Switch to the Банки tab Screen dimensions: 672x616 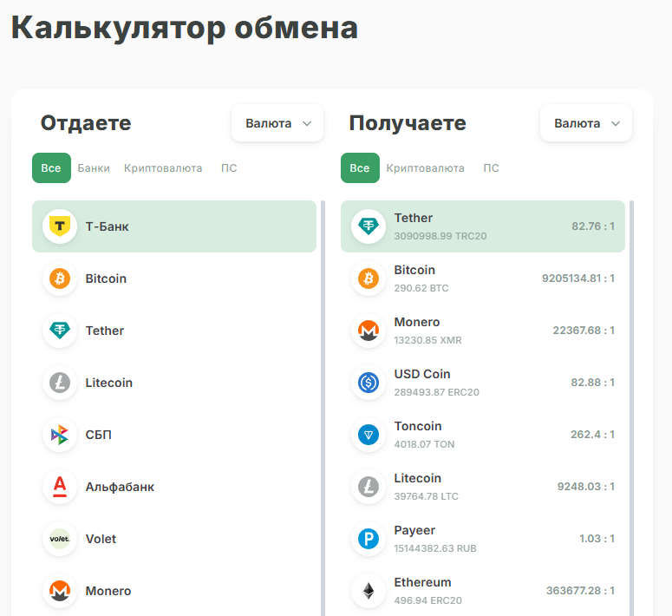[94, 168]
